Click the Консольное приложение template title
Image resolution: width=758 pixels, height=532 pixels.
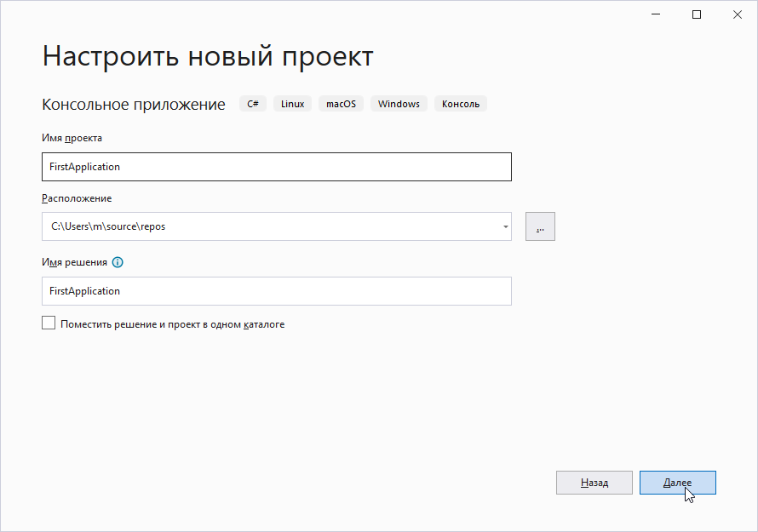(x=133, y=105)
